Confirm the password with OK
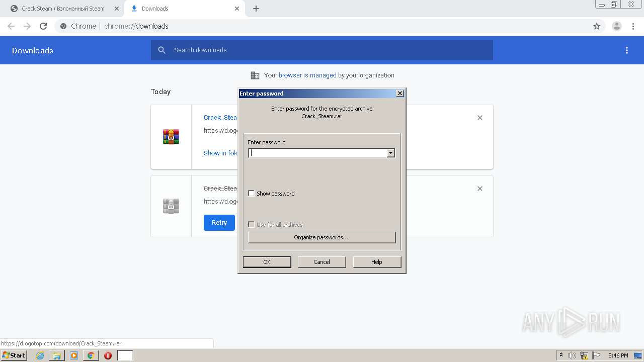 (x=267, y=262)
